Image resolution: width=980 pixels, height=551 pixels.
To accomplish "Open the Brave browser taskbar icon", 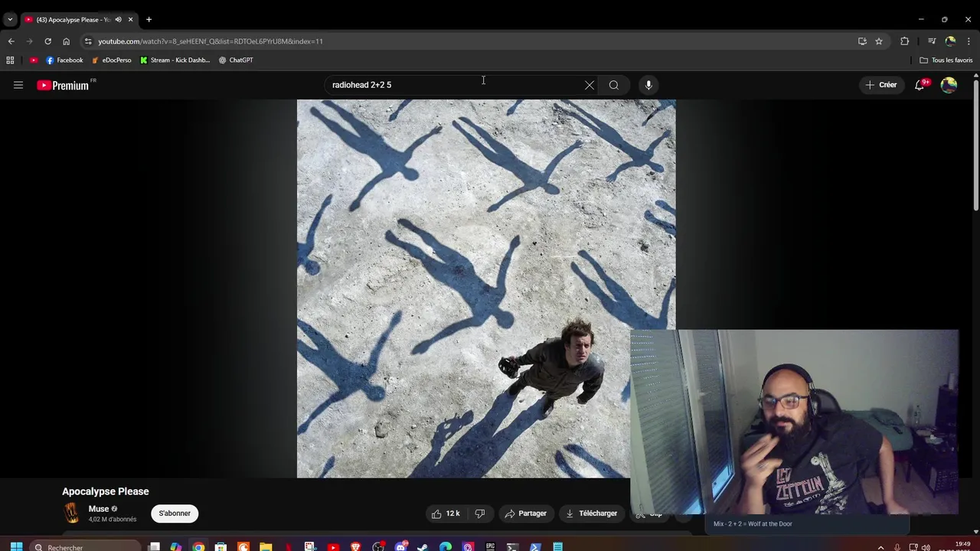I will click(x=355, y=546).
